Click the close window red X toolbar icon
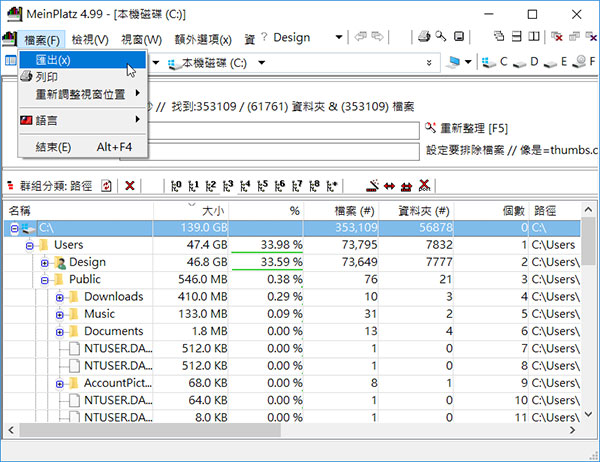The height and width of the screenshot is (462, 600). click(557, 37)
